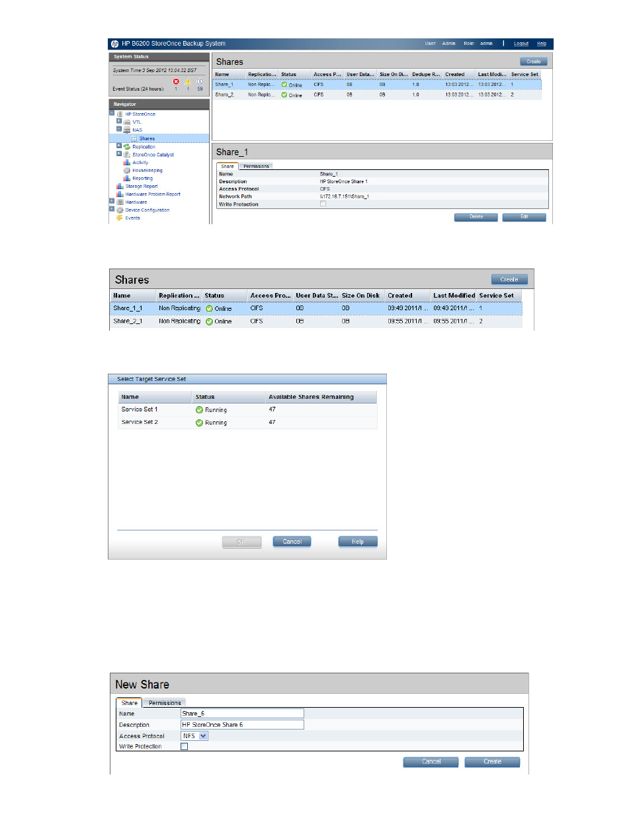Click the Events lightning bolt icon
631x840 pixels.
(x=120, y=218)
